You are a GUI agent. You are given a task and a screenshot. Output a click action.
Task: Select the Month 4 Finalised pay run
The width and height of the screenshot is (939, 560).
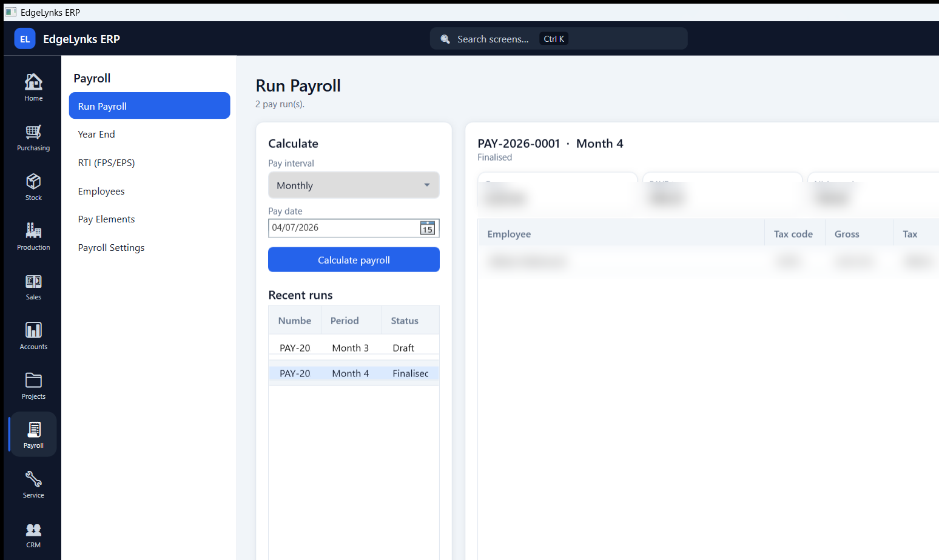354,373
